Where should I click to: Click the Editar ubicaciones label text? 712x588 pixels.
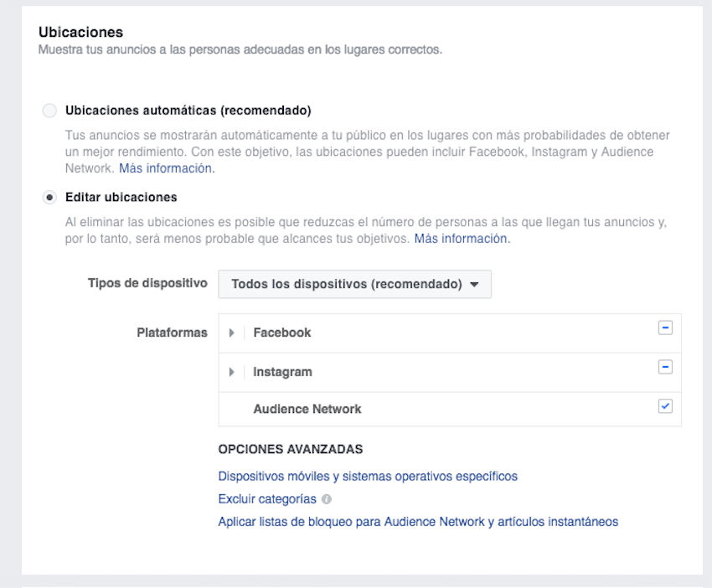pos(121,198)
